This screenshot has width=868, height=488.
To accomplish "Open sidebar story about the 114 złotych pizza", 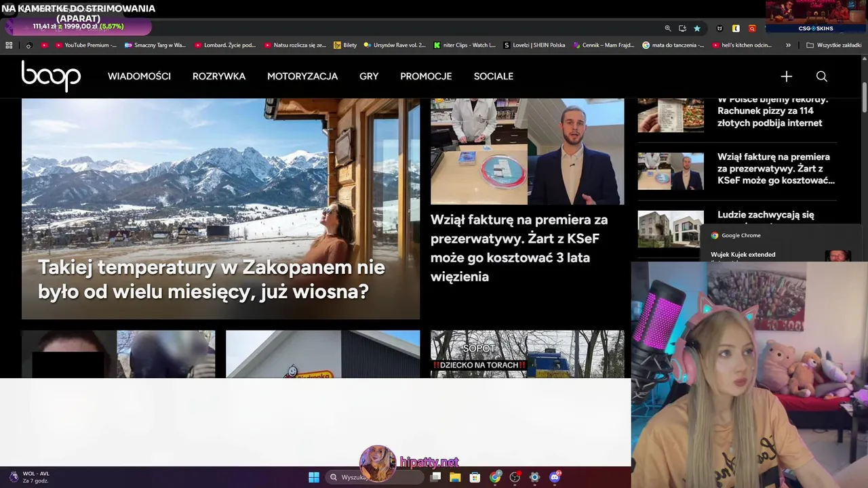I will click(773, 111).
